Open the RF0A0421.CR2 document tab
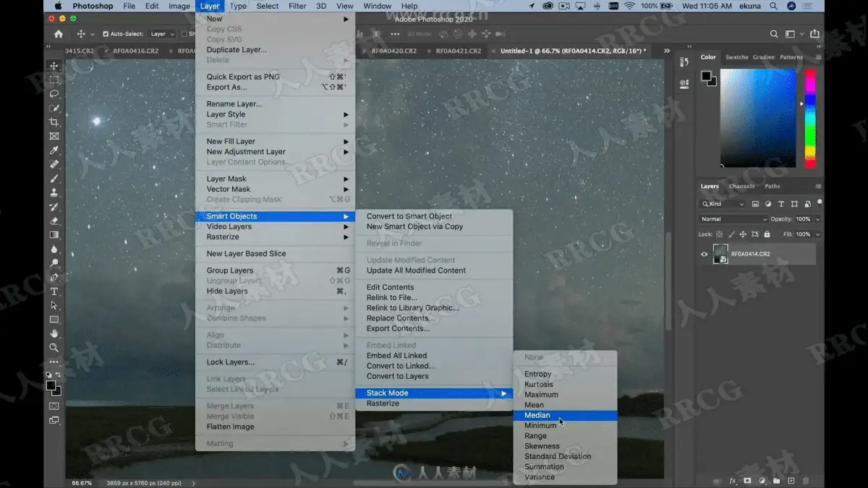The height and width of the screenshot is (488, 868). [x=459, y=51]
